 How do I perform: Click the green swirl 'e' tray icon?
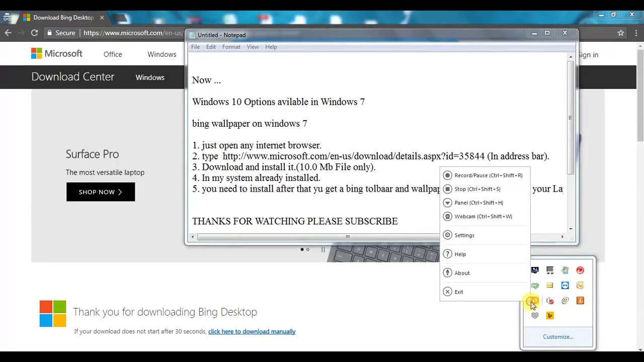(565, 301)
